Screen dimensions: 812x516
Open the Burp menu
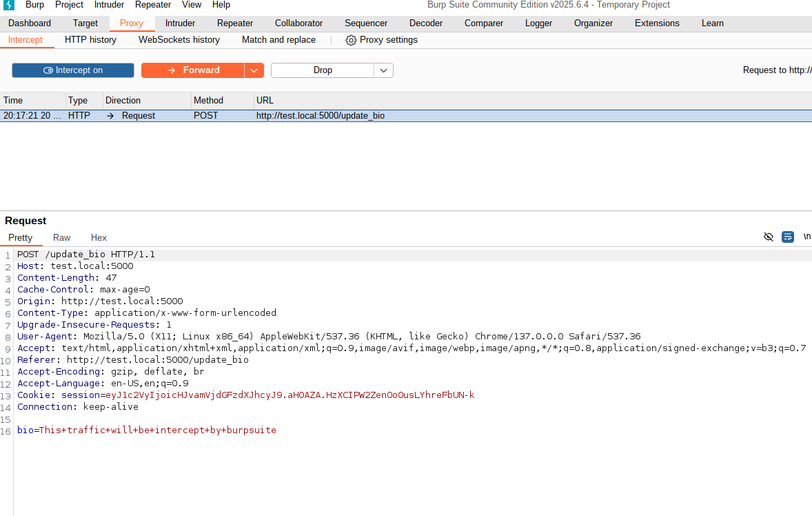click(34, 5)
